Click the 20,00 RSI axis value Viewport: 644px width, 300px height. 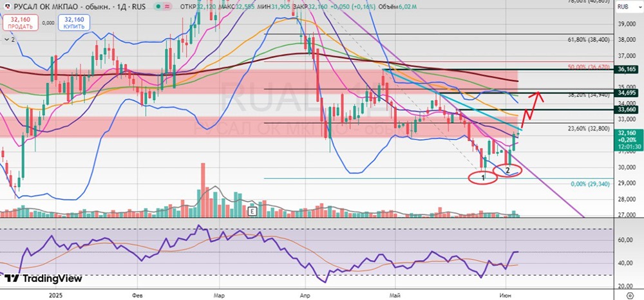[627, 286]
